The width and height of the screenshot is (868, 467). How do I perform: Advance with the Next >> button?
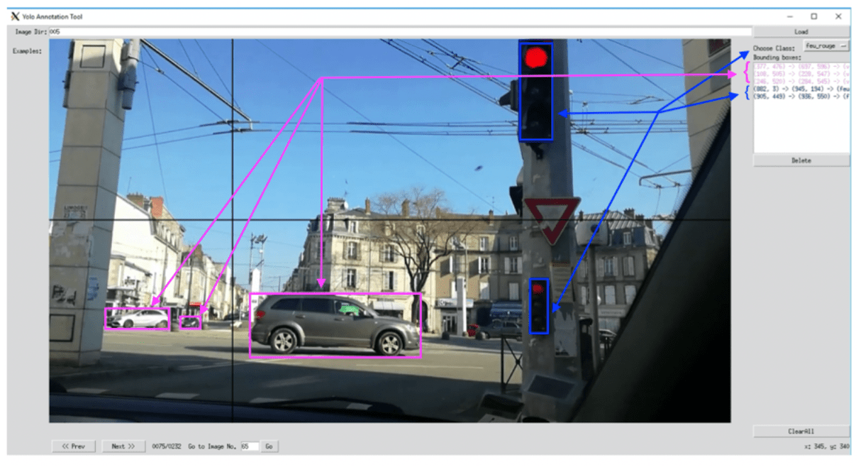coord(123,446)
